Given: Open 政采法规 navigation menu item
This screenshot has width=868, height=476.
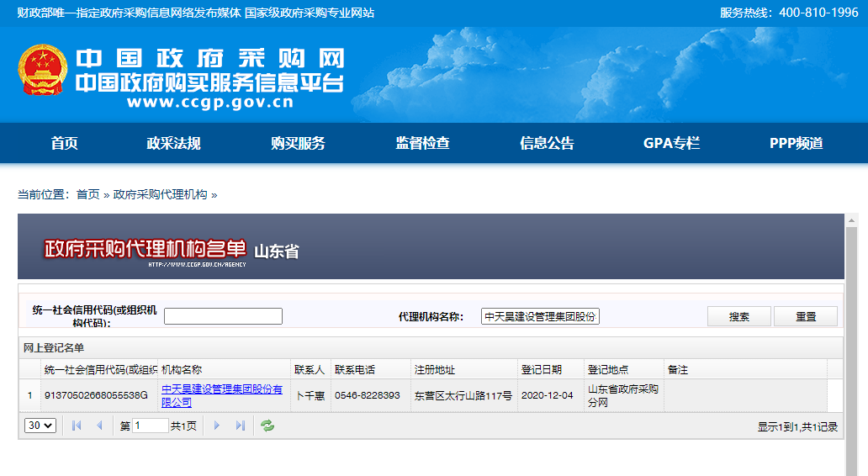Looking at the screenshot, I should 173,143.
